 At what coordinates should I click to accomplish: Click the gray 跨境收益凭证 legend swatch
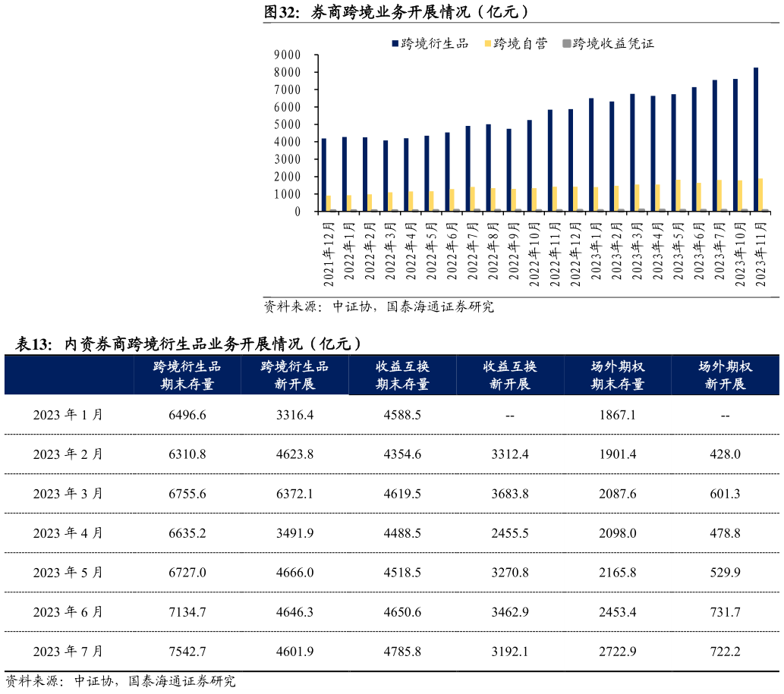click(x=566, y=44)
